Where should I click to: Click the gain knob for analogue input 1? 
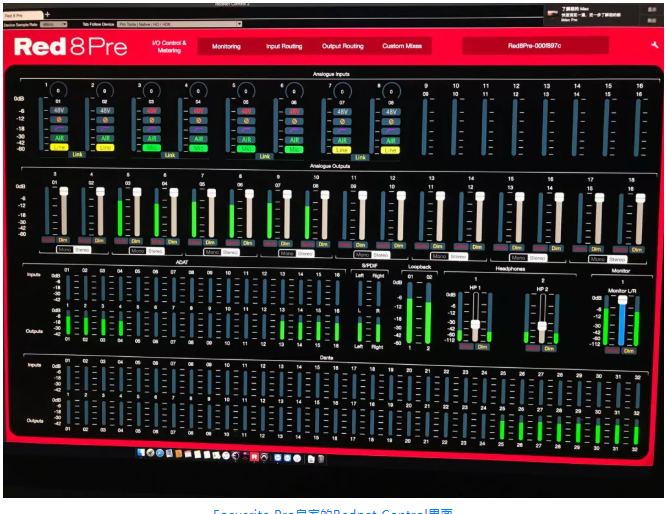(56, 89)
